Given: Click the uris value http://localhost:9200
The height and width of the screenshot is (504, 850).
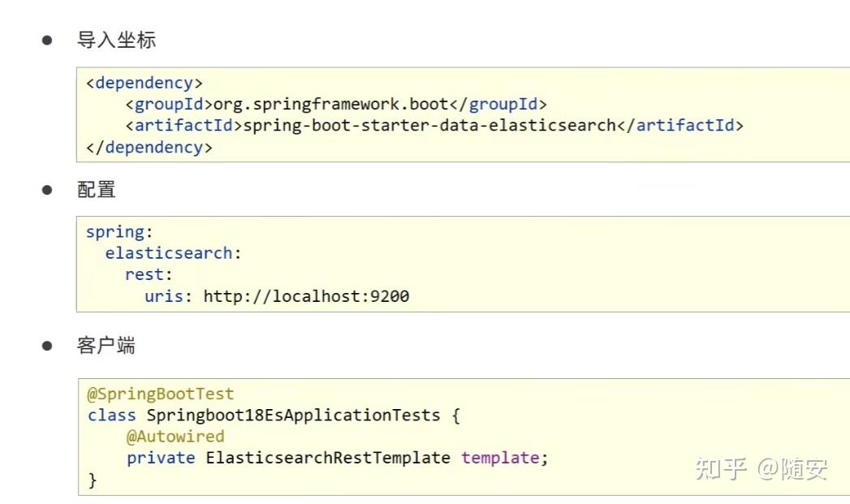Looking at the screenshot, I should [306, 296].
